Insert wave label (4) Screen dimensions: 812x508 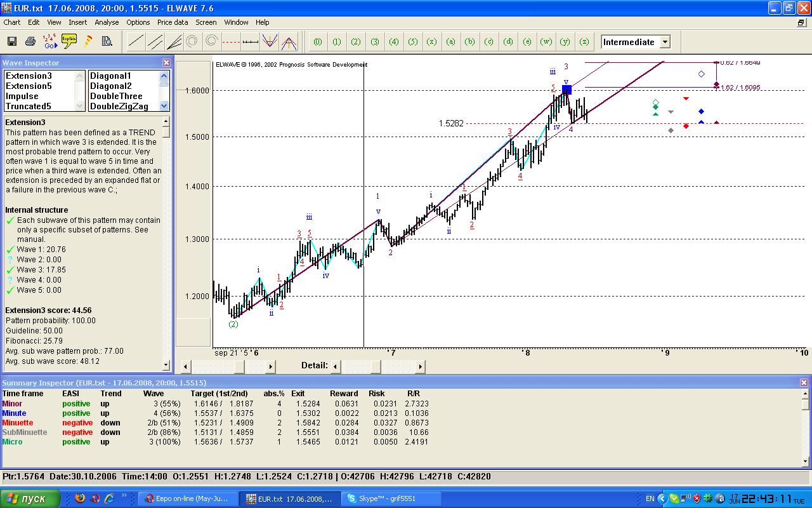click(x=394, y=42)
